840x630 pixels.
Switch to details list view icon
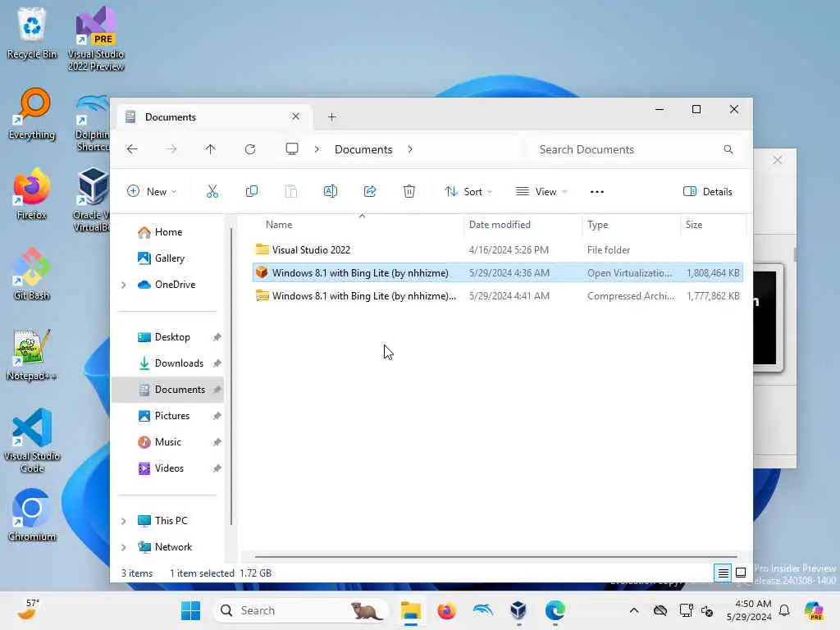(x=723, y=573)
